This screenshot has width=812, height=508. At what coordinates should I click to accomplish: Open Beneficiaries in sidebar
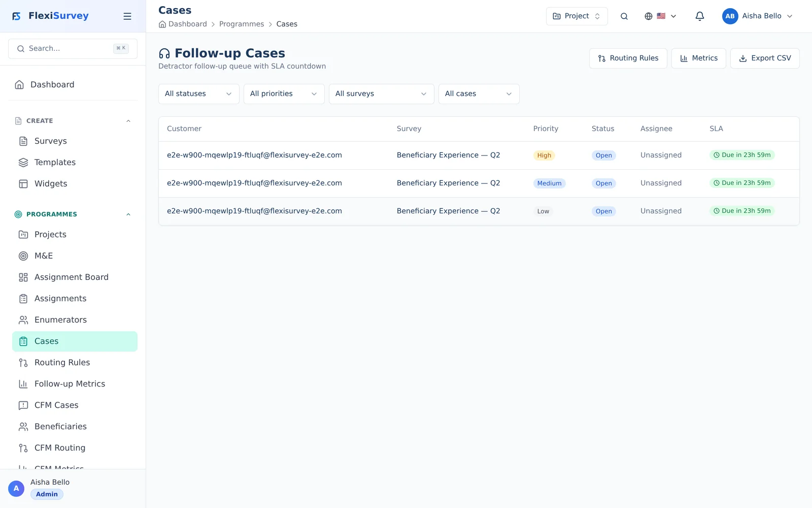(x=75, y=427)
